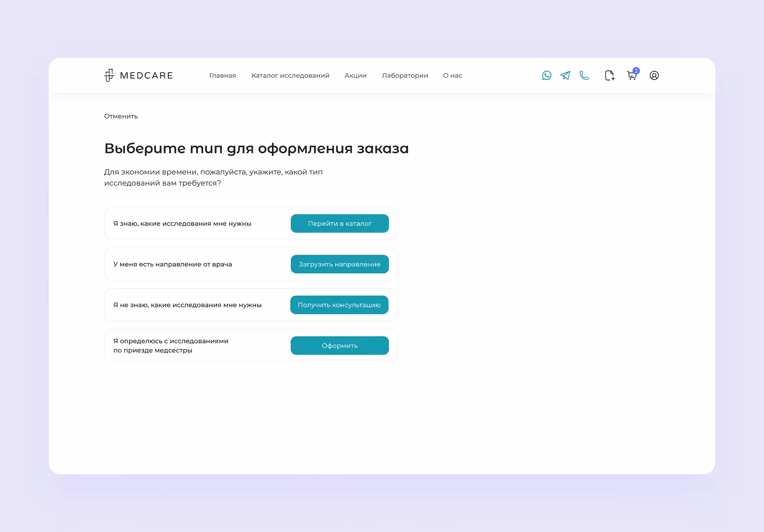Click the MEDCARE logo icon
This screenshot has height=532, width=764.
pyautogui.click(x=109, y=75)
